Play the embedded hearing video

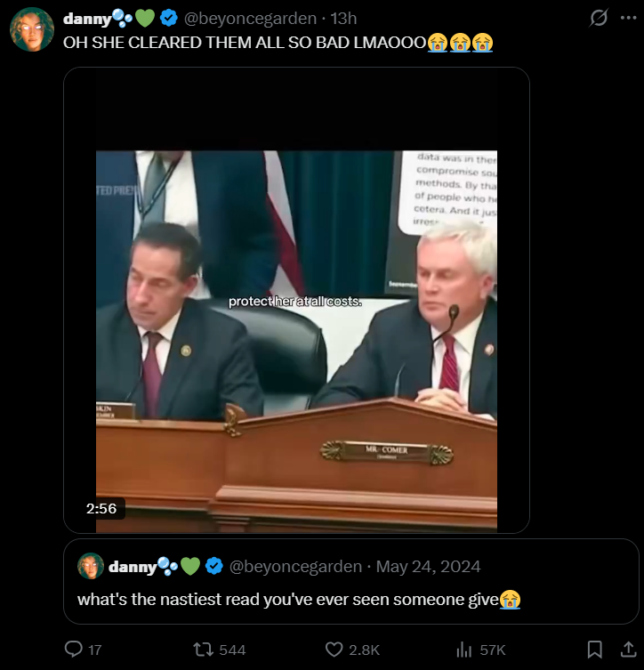click(296, 342)
